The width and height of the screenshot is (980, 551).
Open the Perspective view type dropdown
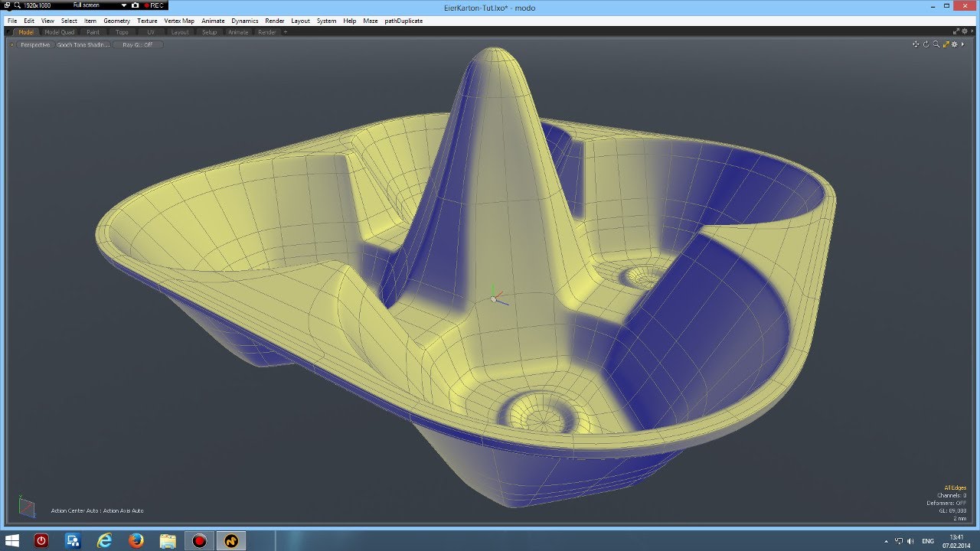pyautogui.click(x=35, y=45)
